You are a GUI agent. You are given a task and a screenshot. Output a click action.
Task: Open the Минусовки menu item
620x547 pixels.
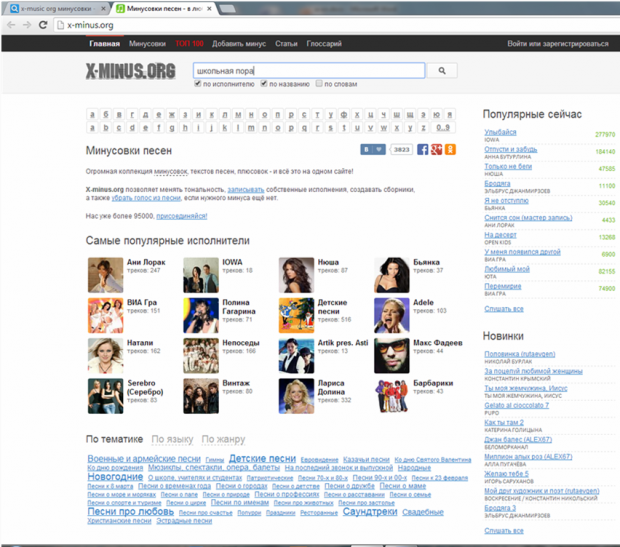coord(147,44)
